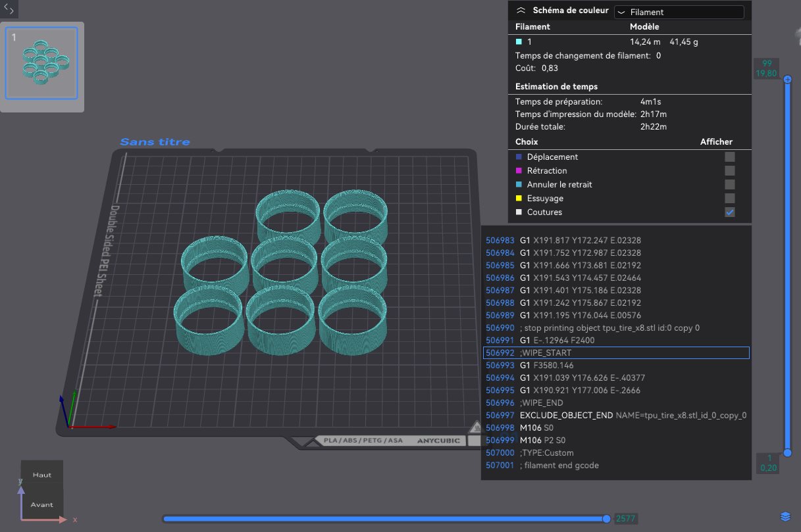
Task: Enable the Essuyage display checkbox
Action: click(729, 199)
